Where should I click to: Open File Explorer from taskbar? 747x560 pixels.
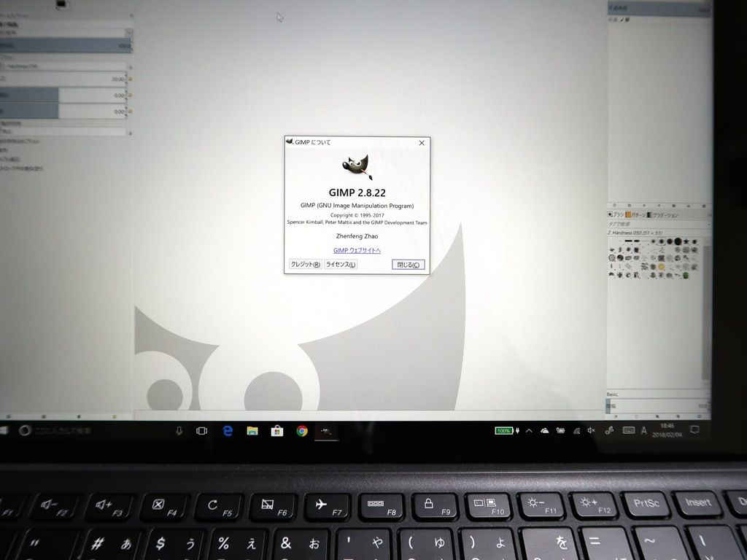coord(252,431)
